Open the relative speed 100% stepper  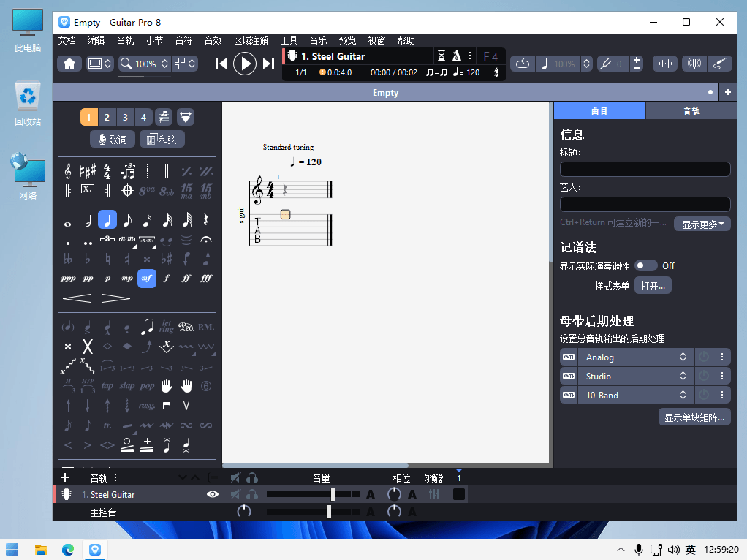tap(586, 64)
